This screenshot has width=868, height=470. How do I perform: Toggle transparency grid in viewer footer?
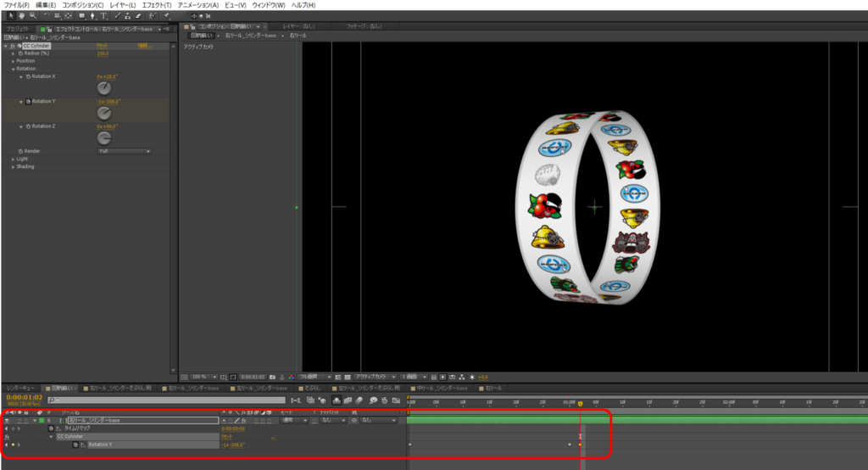click(348, 377)
